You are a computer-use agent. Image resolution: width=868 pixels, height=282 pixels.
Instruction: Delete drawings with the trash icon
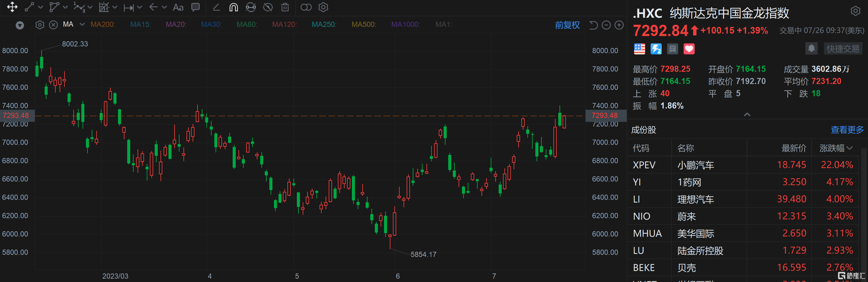tap(285, 7)
